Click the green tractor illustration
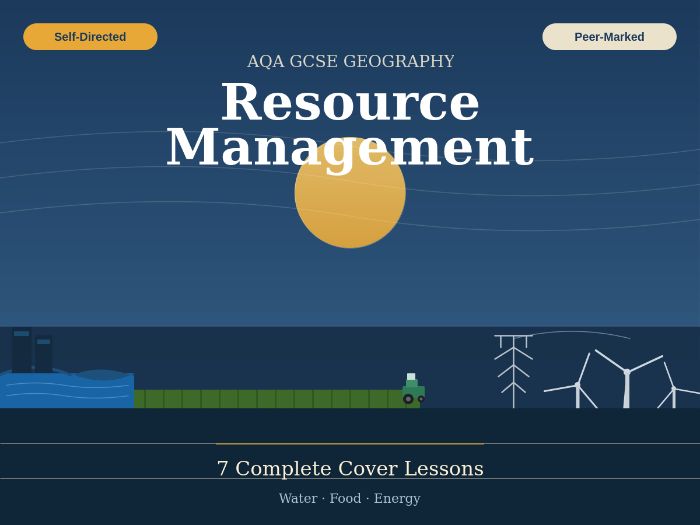The height and width of the screenshot is (525, 700). point(413,389)
